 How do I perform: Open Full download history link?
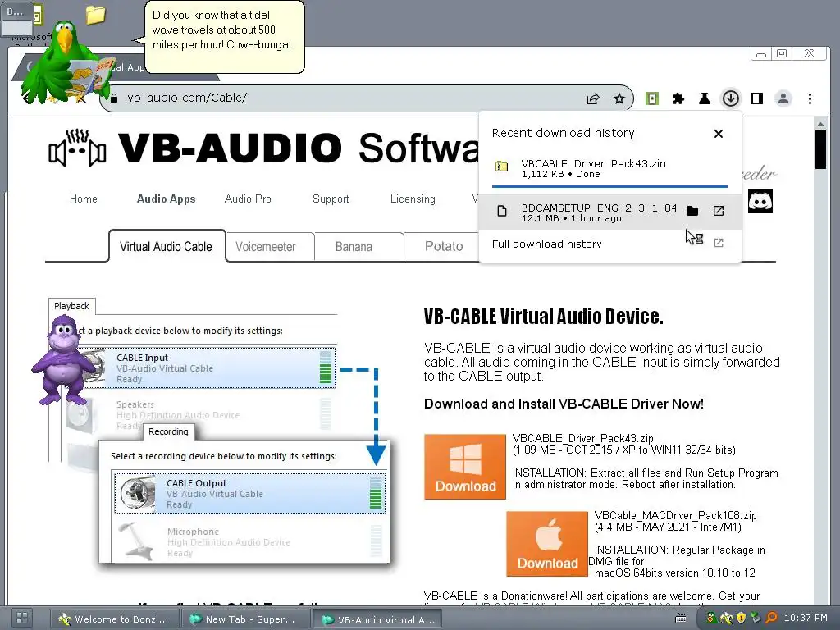pyautogui.click(x=546, y=244)
